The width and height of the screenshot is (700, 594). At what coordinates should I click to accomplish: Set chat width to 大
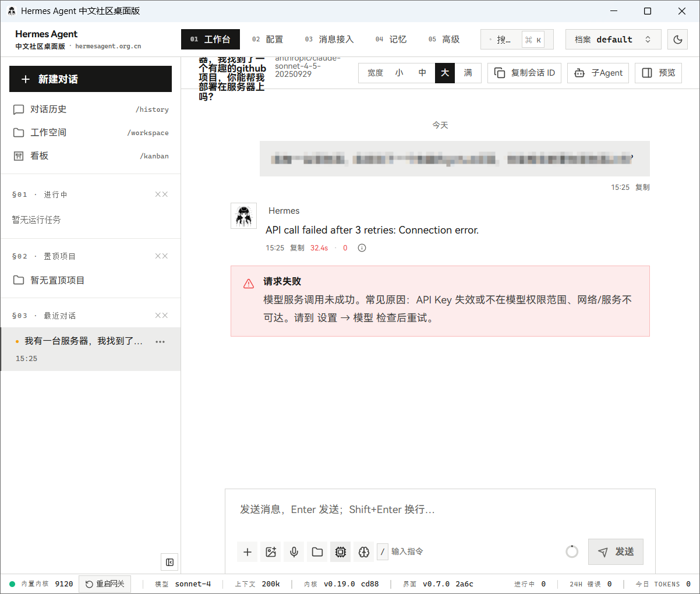(x=445, y=73)
